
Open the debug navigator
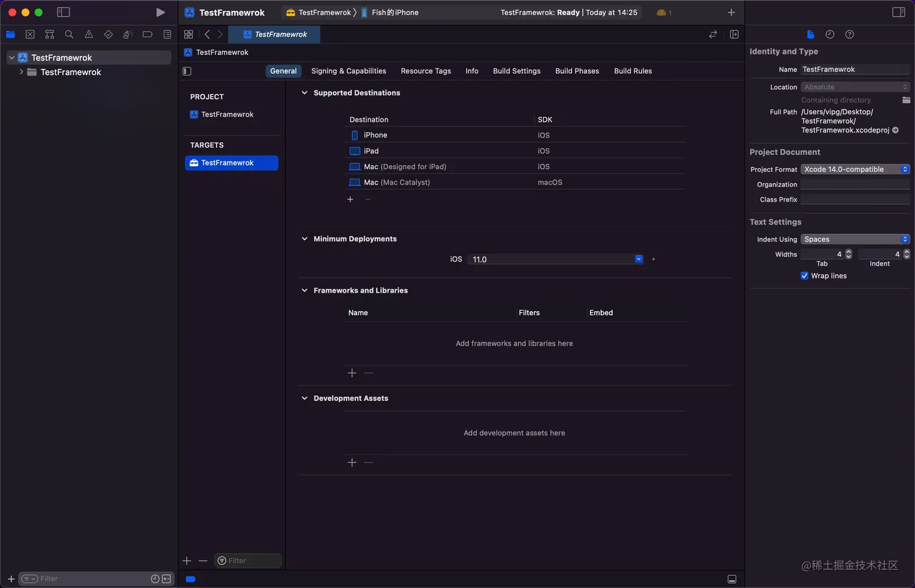pos(128,34)
